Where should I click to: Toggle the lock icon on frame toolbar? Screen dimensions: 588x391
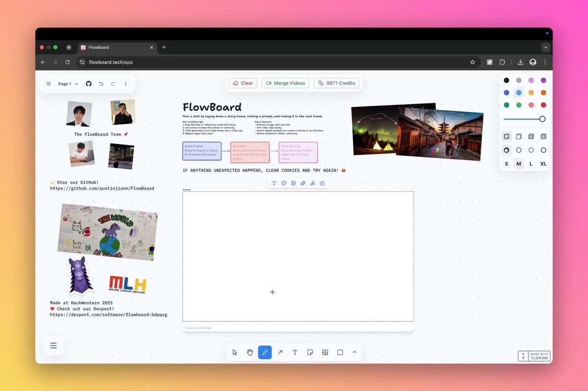coord(322,183)
